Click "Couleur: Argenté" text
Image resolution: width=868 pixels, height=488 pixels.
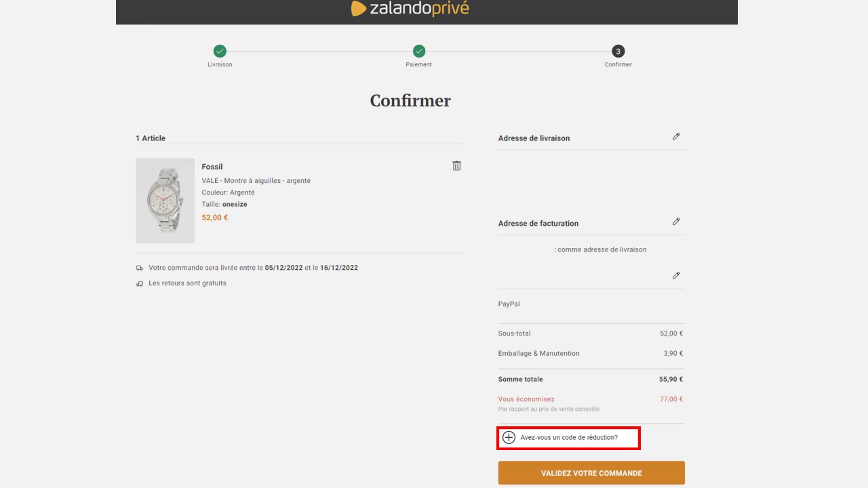click(x=228, y=192)
